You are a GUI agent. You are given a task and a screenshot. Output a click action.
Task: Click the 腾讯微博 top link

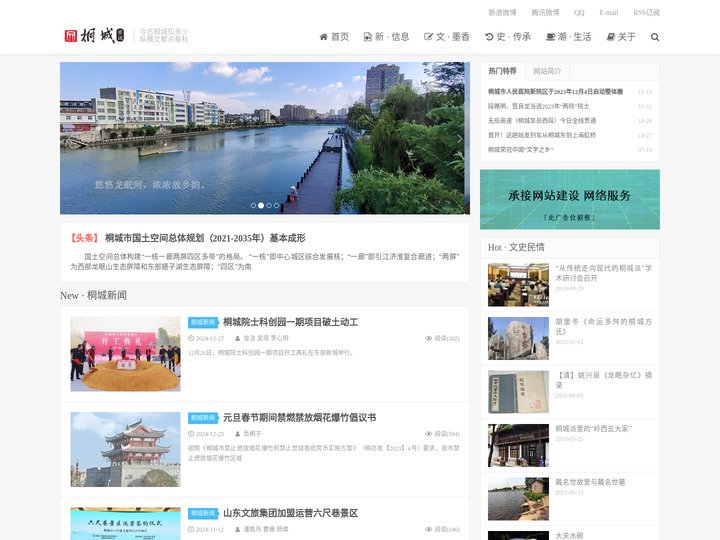tap(545, 12)
